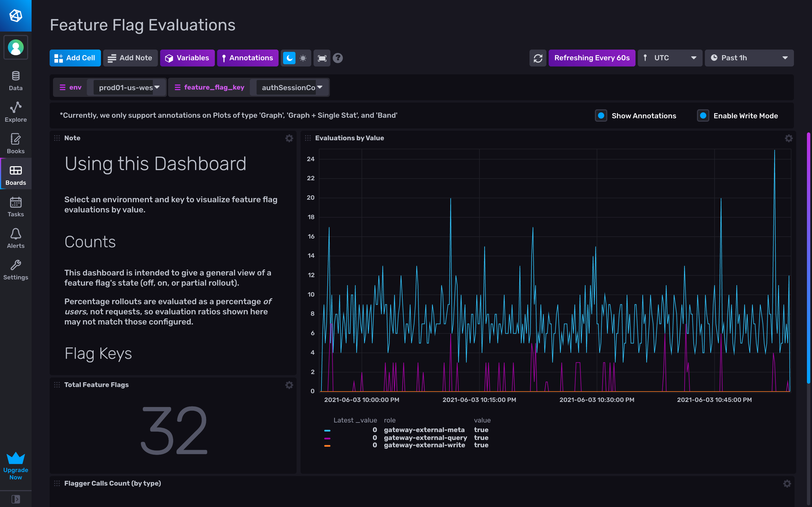Select the Explore icon in sidebar
Screen dimensions: 812x507
(x=16, y=112)
